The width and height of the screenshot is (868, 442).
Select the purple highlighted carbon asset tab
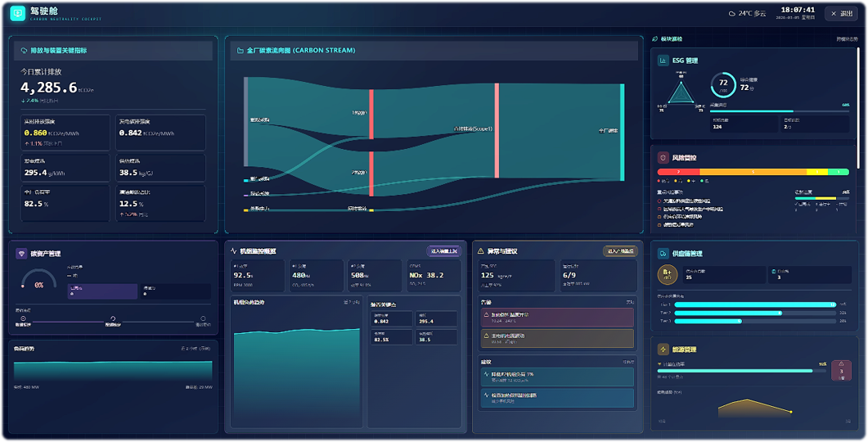point(102,291)
